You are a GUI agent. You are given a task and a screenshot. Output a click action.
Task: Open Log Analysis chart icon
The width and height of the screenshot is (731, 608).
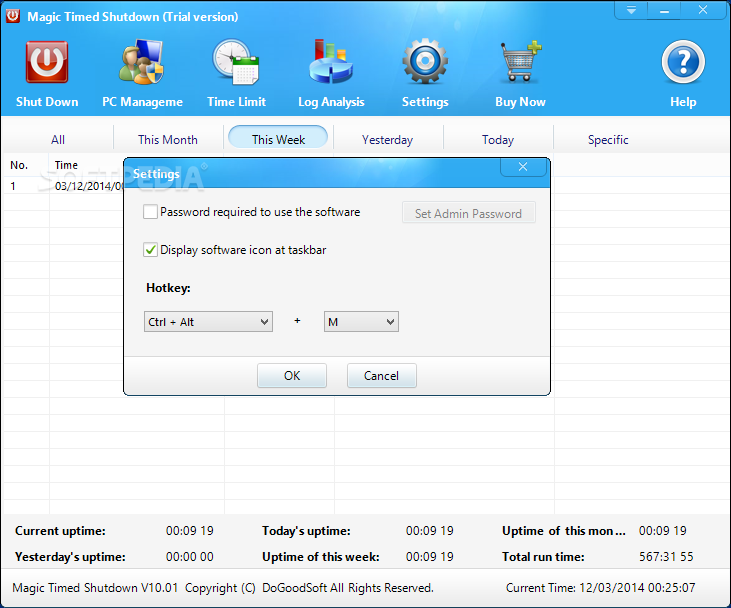(x=331, y=62)
